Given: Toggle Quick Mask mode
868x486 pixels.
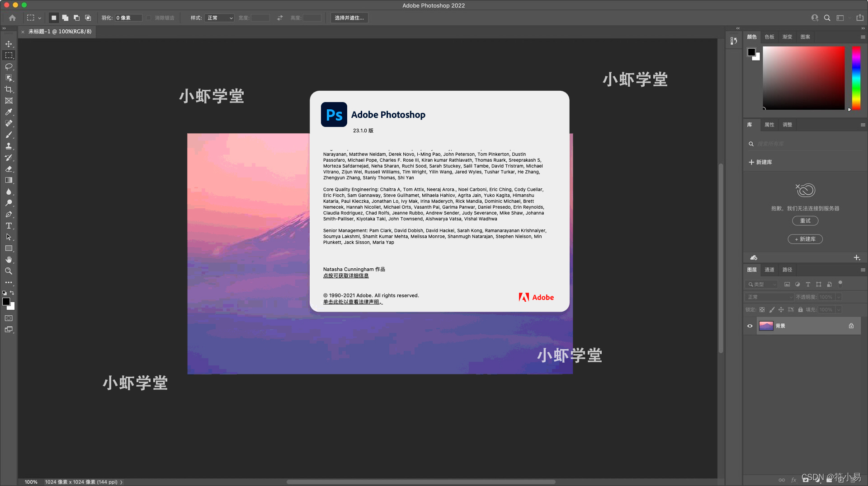Looking at the screenshot, I should [x=9, y=318].
